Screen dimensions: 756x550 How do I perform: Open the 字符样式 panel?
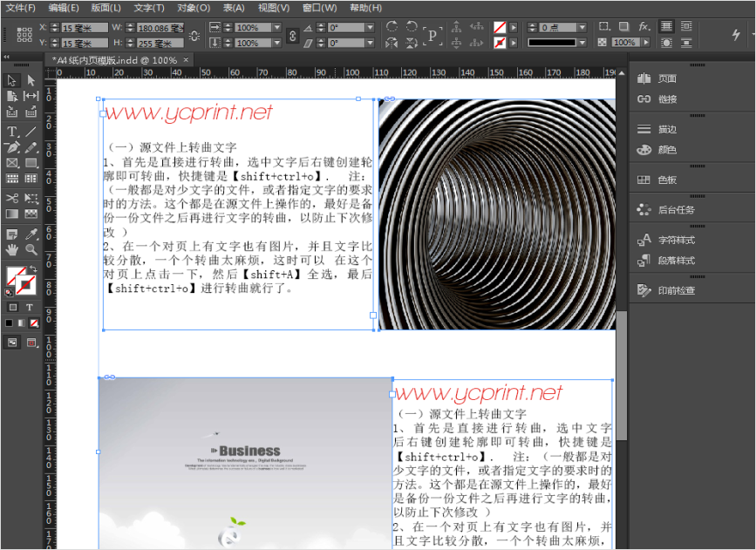676,240
